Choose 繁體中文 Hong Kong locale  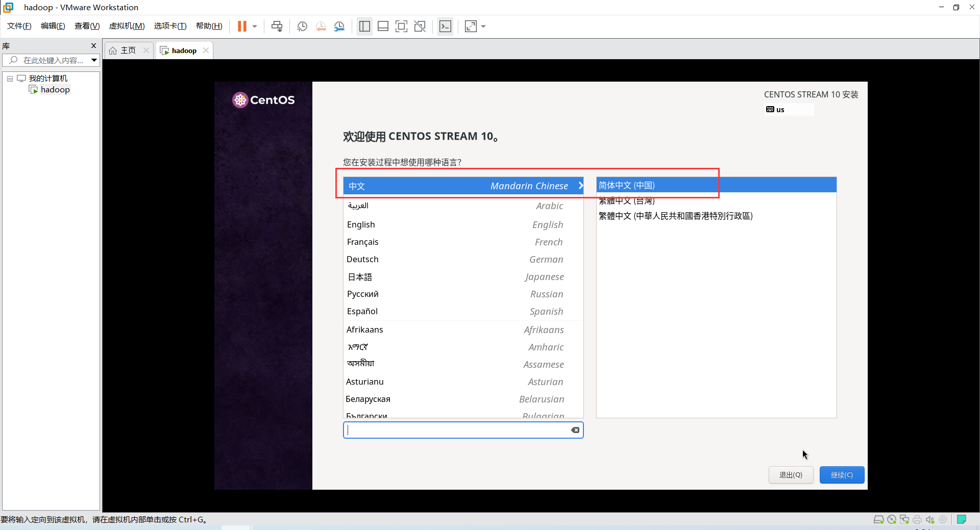717,216
